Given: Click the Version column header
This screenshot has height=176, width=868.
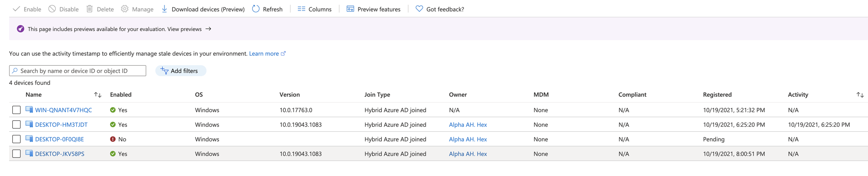Looking at the screenshot, I should point(290,95).
